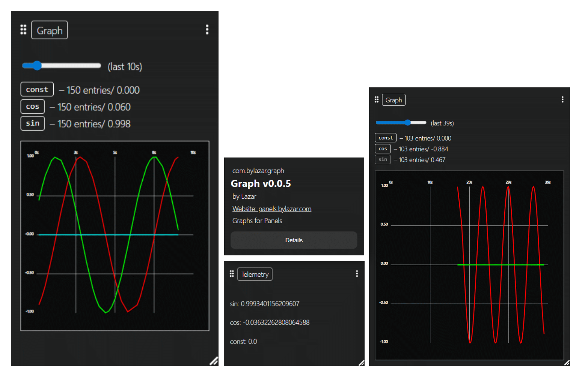Click the Telemetry title tab
588x384 pixels.
(255, 274)
